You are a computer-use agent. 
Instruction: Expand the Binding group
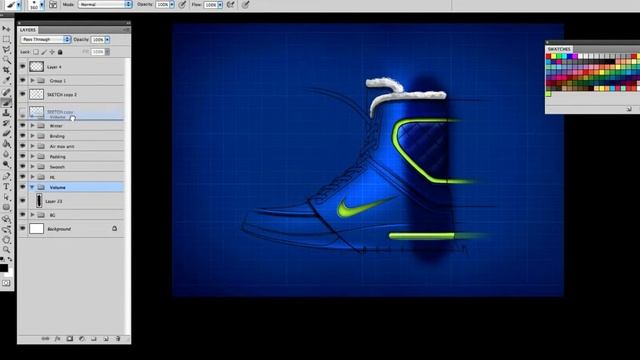[33, 136]
